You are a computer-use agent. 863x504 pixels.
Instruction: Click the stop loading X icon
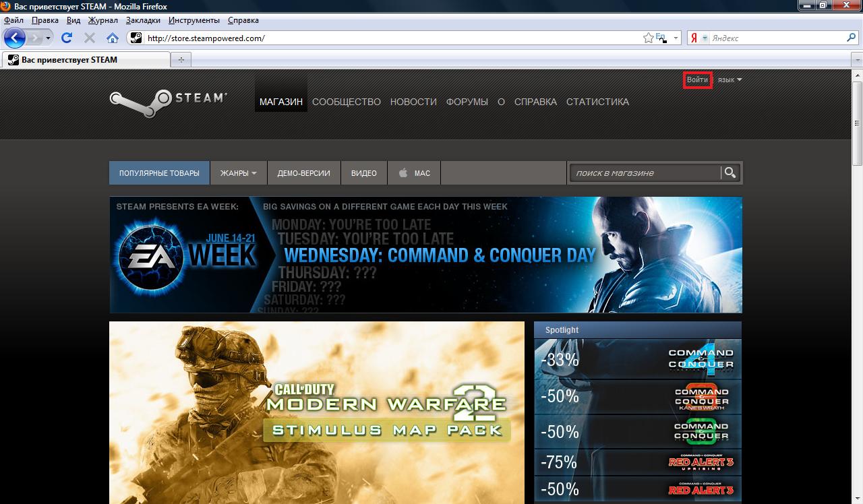pyautogui.click(x=89, y=38)
